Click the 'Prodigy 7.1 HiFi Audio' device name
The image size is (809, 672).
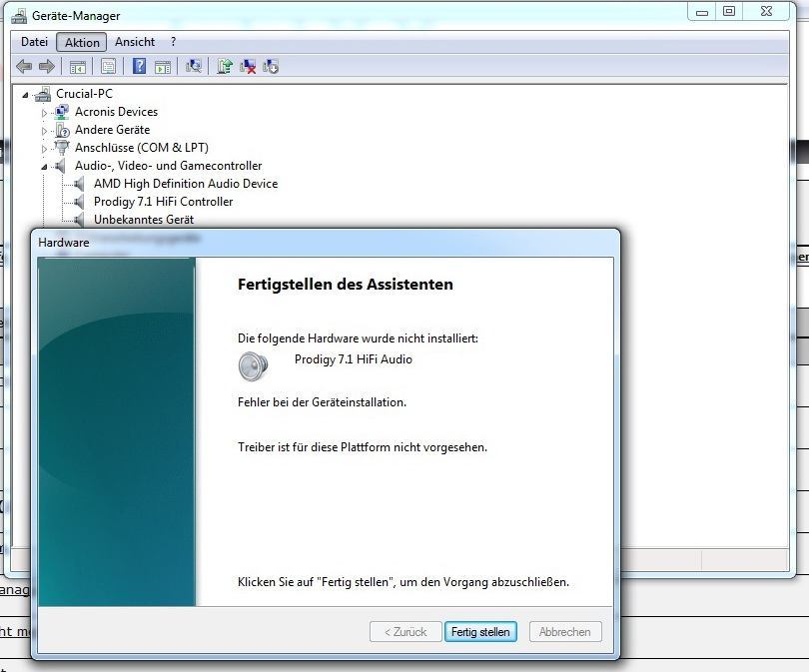click(353, 359)
